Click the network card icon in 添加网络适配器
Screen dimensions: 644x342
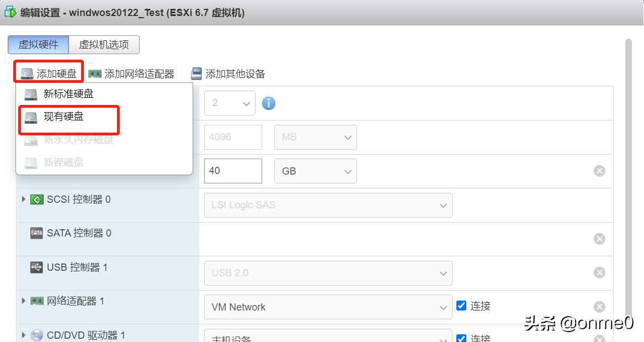[x=95, y=74]
